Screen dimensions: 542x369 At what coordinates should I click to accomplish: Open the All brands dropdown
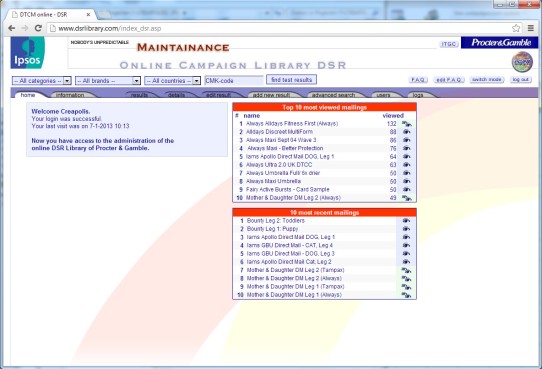(x=108, y=81)
